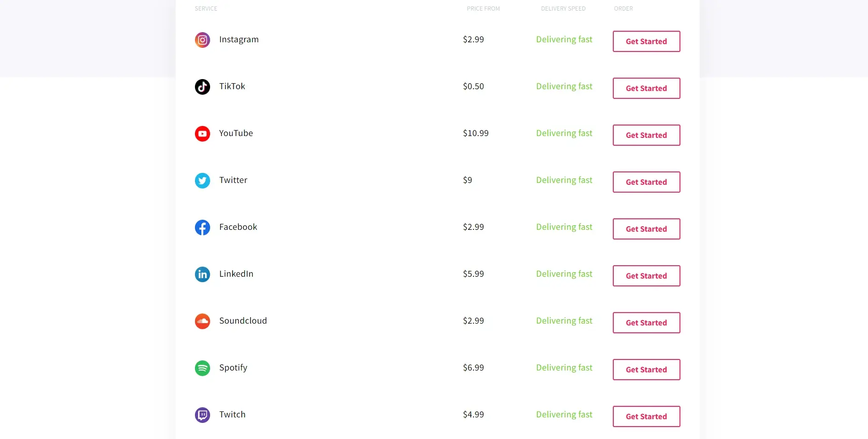
Task: Get Started with Soundcloud service
Action: [646, 323]
